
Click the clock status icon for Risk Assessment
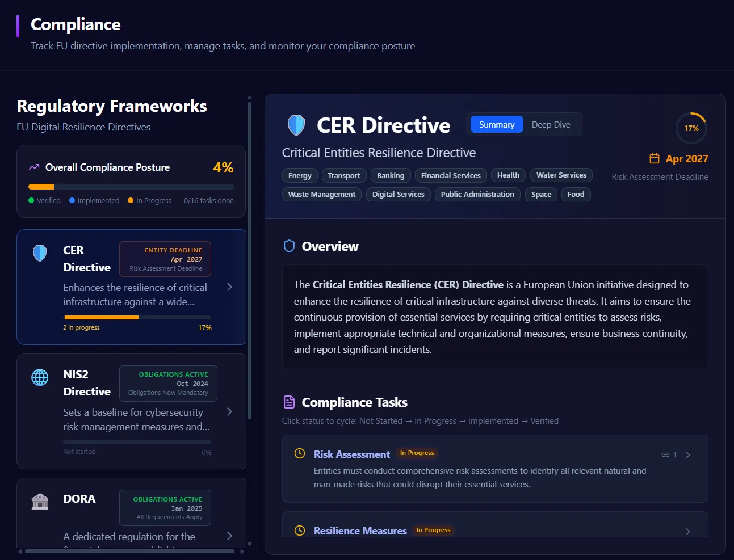click(x=300, y=453)
